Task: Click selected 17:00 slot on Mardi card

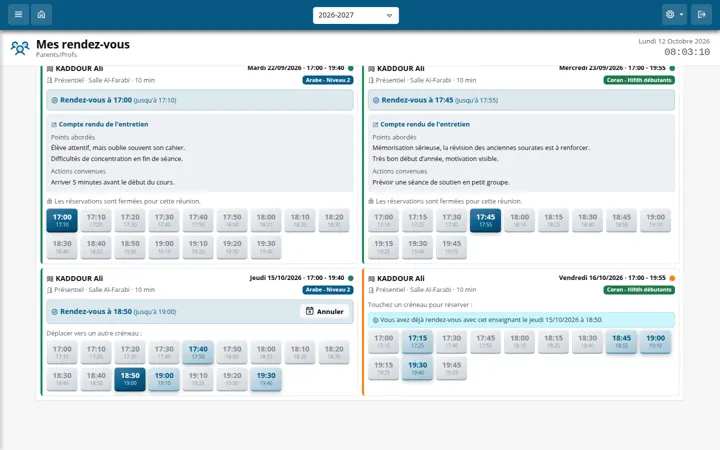Action: point(62,220)
